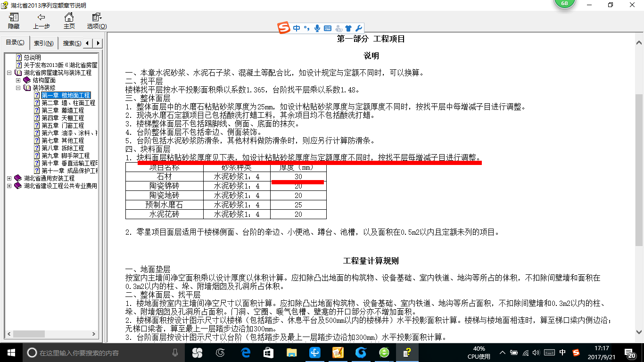Select 第二章 墙、柱面工程 topic
The height and width of the screenshot is (362, 644).
68,103
